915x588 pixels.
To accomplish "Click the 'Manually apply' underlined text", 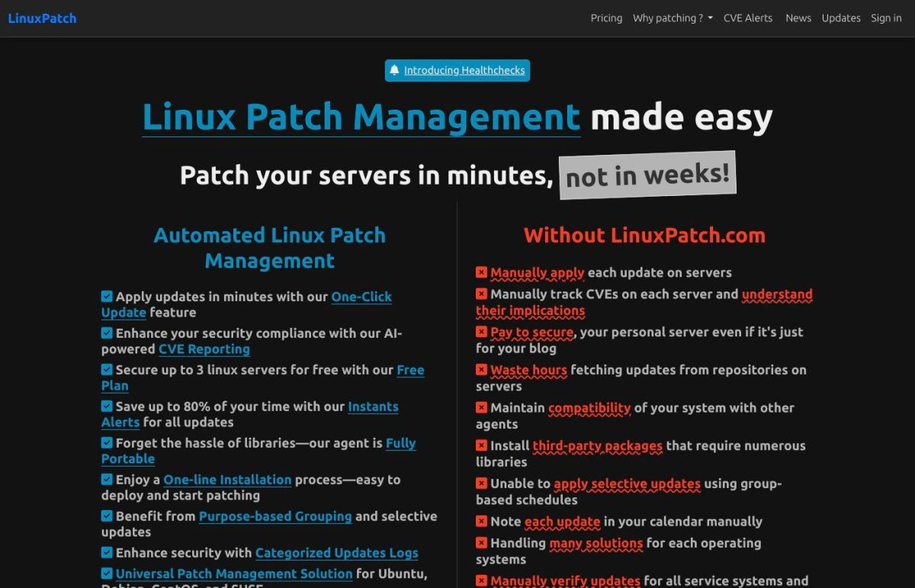I will coord(538,273).
